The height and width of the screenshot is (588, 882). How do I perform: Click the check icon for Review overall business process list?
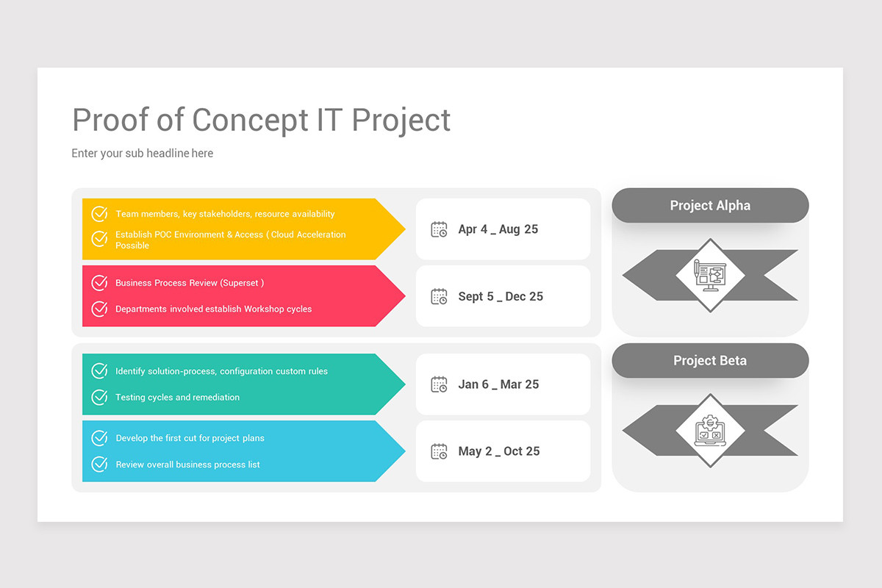(x=99, y=465)
